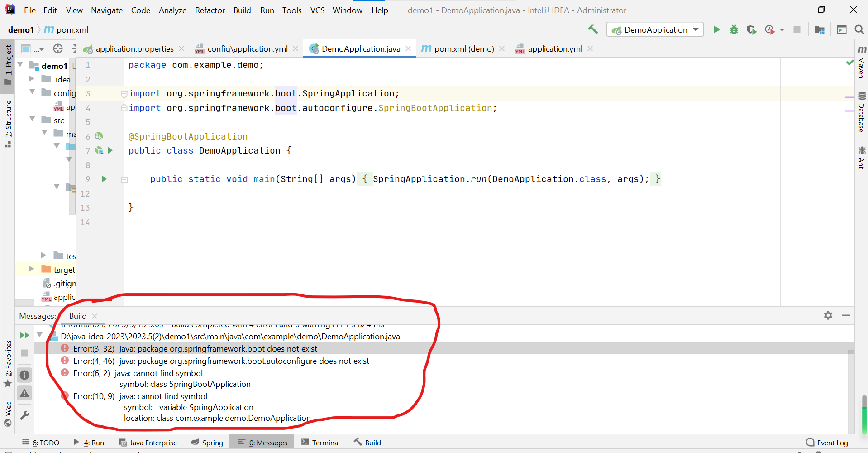This screenshot has height=453, width=868.
Task: Open the Spring tool window
Action: coord(207,443)
